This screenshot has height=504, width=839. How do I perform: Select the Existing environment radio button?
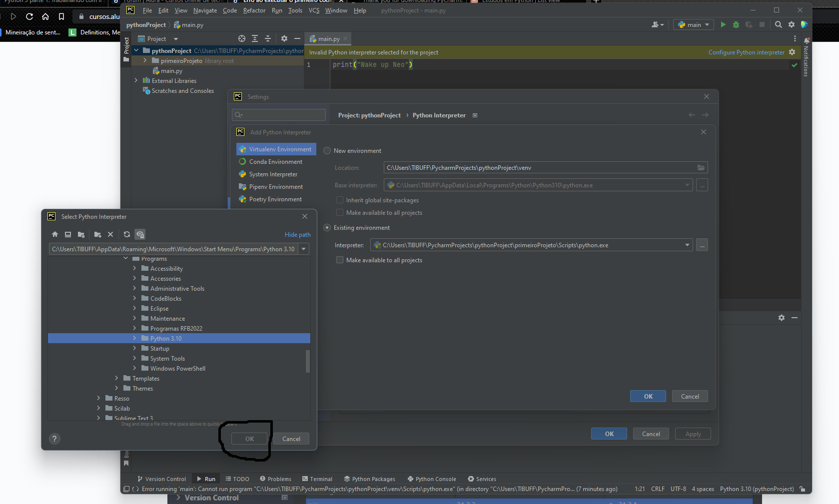coord(327,228)
